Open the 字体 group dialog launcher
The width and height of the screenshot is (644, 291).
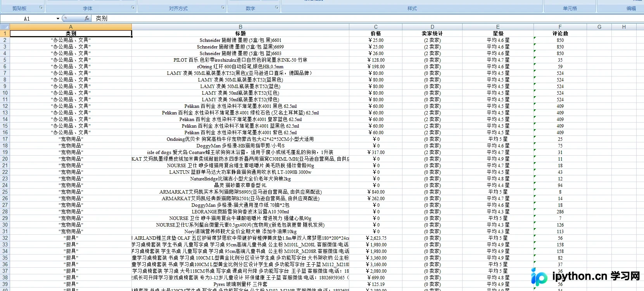[x=133, y=7]
